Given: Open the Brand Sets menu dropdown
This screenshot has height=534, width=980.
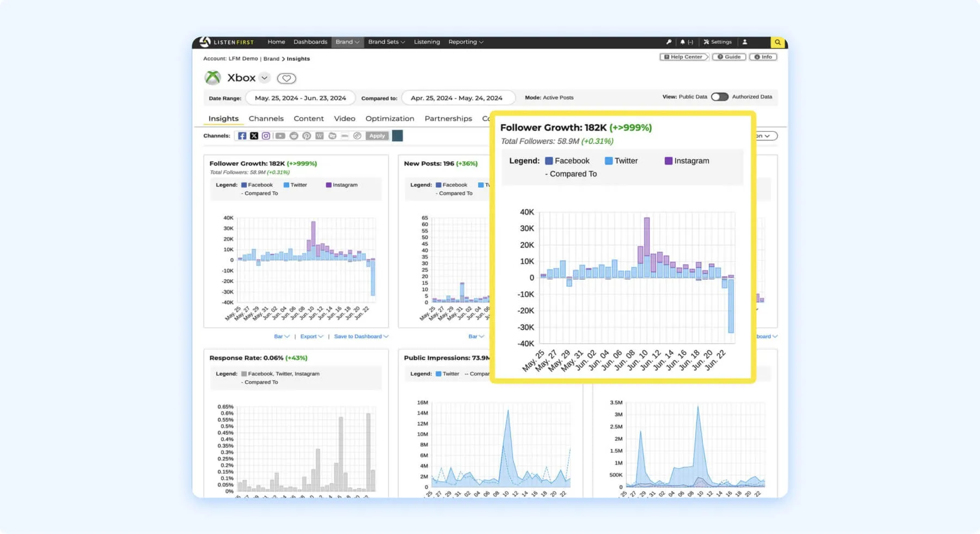Looking at the screenshot, I should coord(387,42).
